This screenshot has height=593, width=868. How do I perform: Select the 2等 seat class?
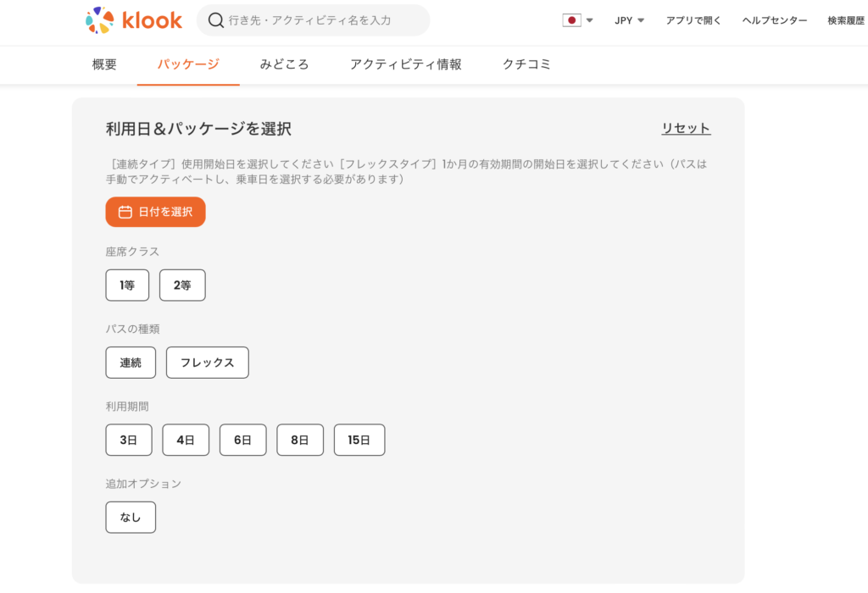click(x=182, y=285)
